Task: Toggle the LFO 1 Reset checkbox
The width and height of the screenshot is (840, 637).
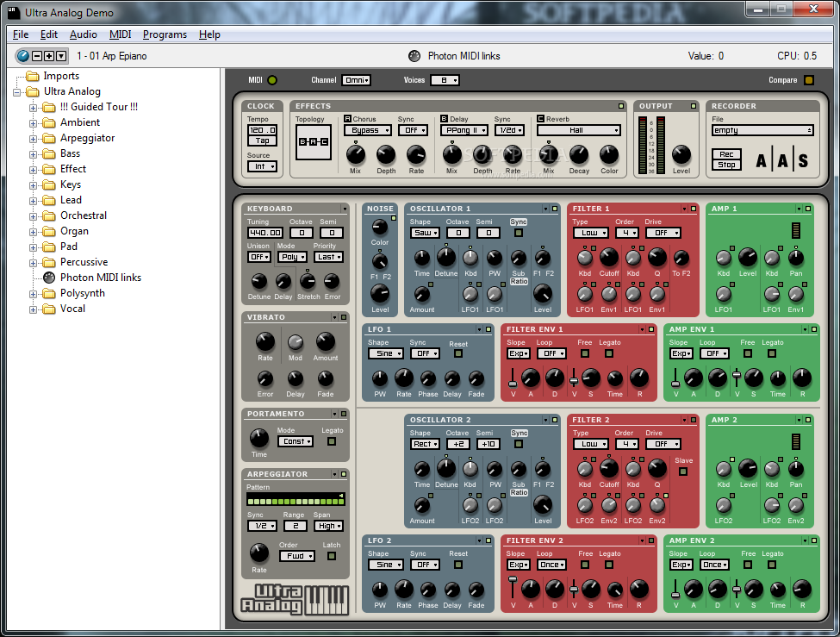Action: (458, 353)
